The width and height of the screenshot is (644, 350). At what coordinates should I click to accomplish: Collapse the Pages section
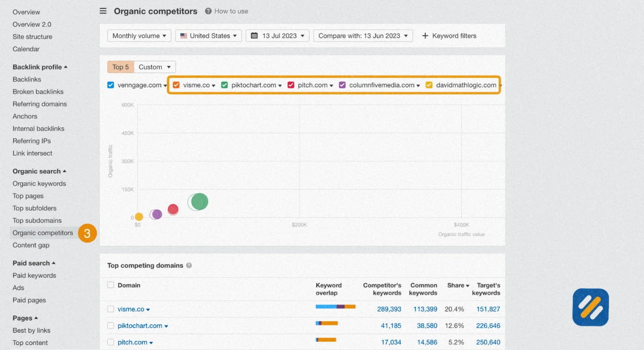[25, 318]
